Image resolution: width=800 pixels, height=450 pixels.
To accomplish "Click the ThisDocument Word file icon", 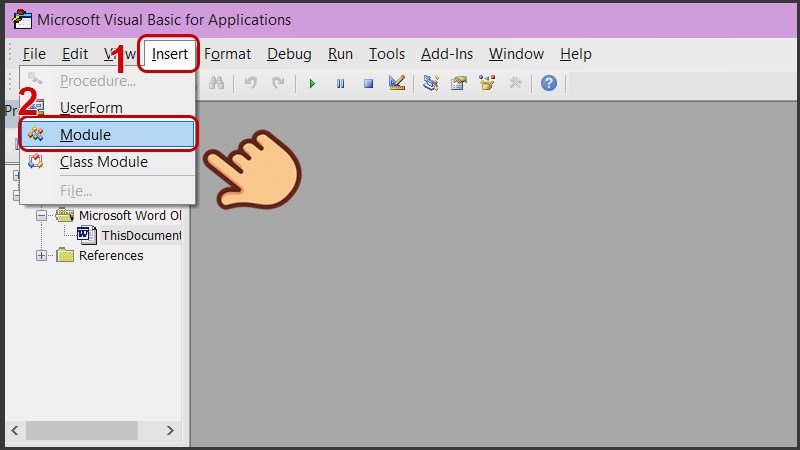I will pyautogui.click(x=86, y=235).
